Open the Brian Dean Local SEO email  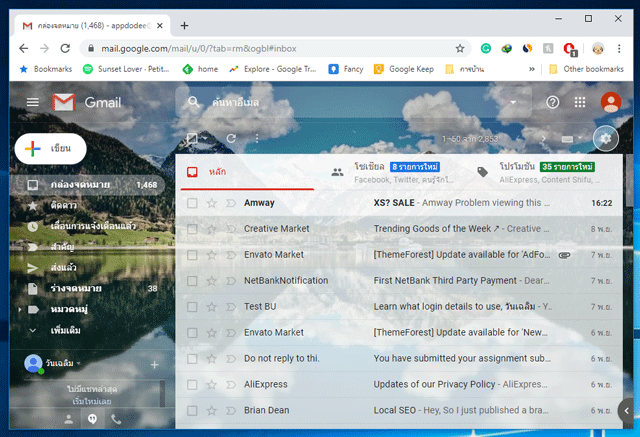click(x=399, y=410)
